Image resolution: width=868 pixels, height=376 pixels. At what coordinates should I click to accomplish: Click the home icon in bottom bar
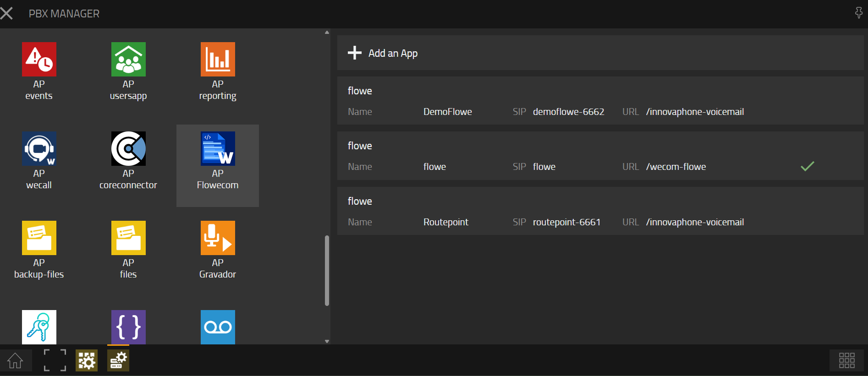coord(15,360)
